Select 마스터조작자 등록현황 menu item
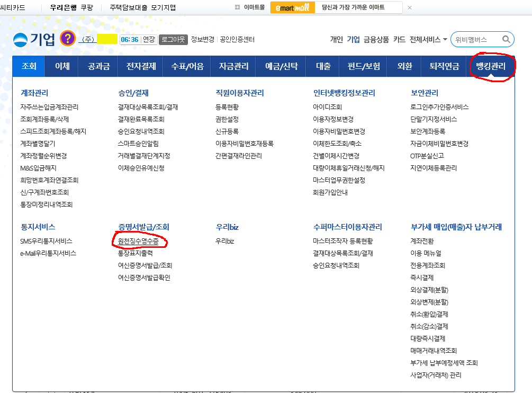The image size is (532, 393). click(x=342, y=242)
